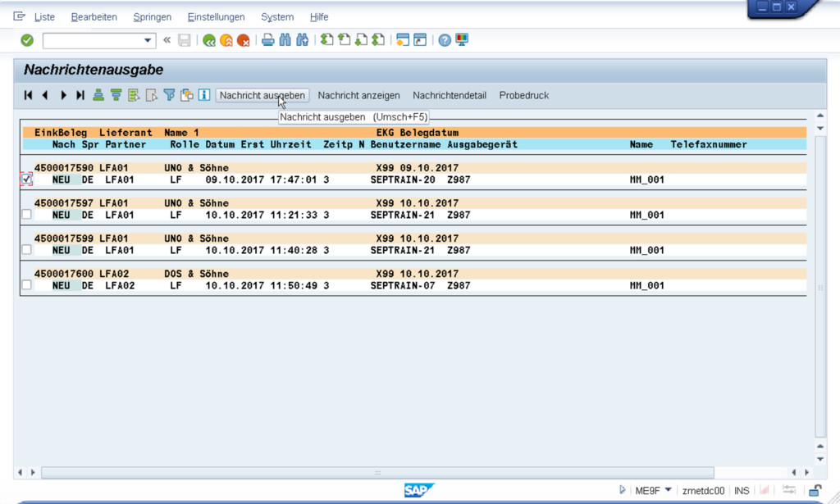Click the Save diskette icon
Viewport: 840px width, 504px height.
[x=185, y=40]
